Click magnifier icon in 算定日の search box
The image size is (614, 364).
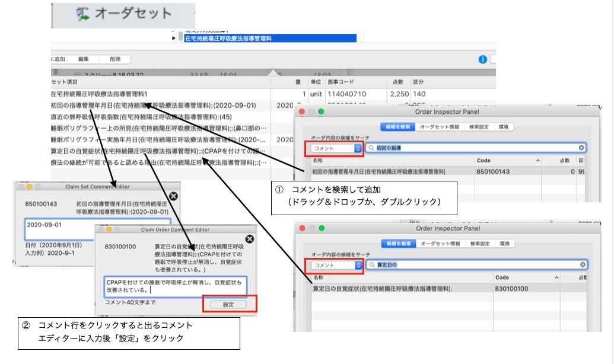point(372,265)
